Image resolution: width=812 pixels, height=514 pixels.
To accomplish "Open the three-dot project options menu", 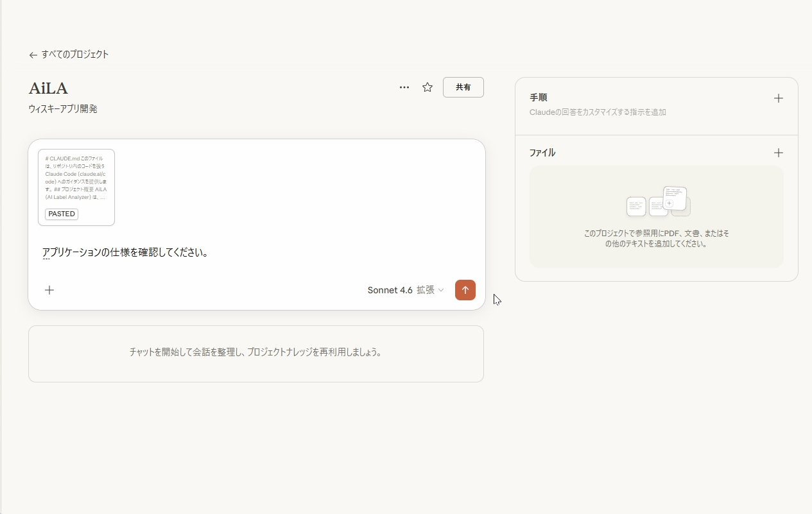I will (404, 87).
